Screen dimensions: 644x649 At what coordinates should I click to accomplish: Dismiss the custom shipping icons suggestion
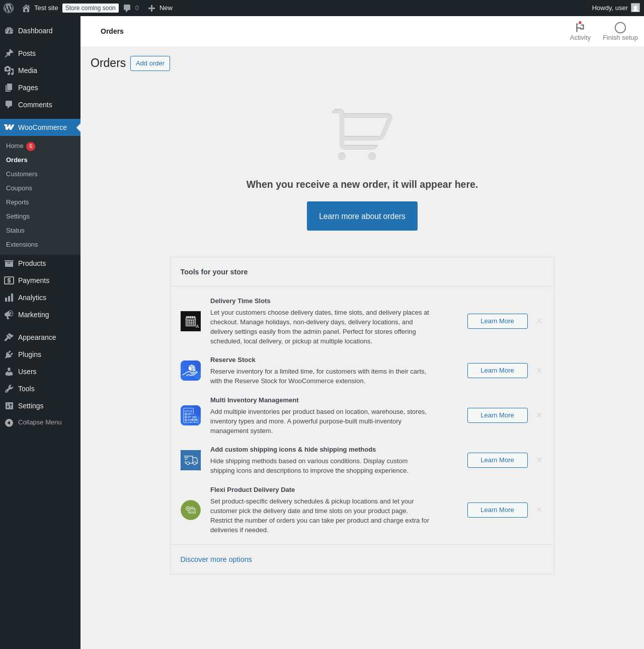click(x=539, y=460)
